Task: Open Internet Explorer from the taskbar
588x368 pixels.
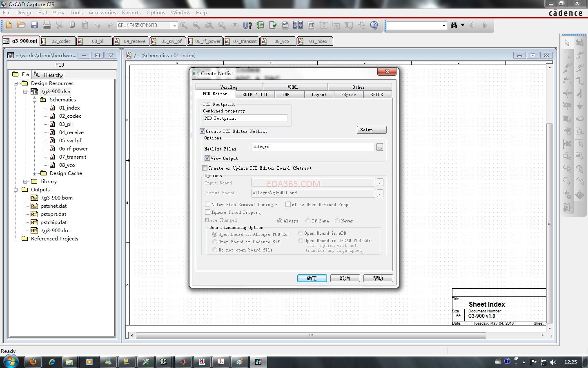Action: tap(52, 361)
